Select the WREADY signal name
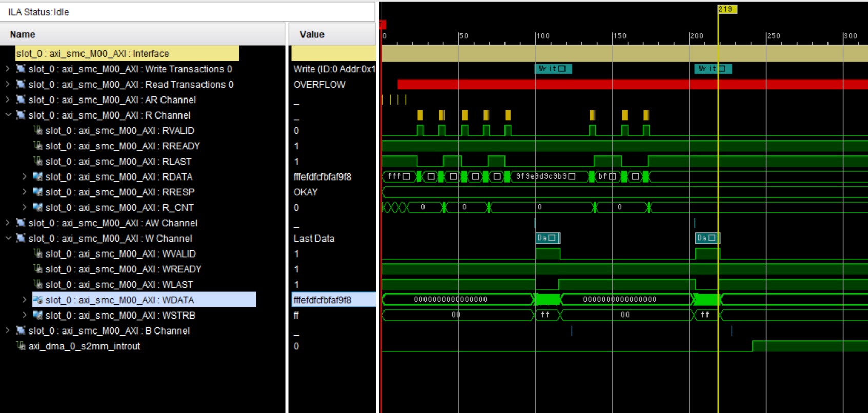This screenshot has height=413, width=868. click(124, 269)
